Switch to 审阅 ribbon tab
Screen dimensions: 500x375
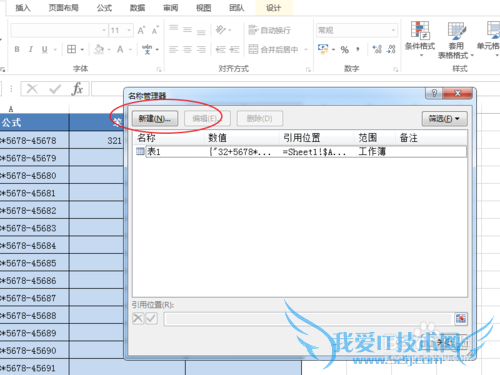point(170,8)
